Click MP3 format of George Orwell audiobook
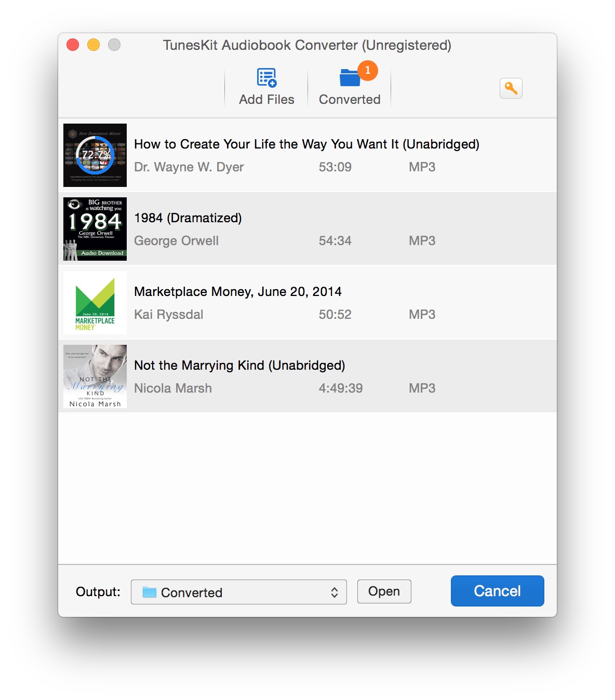This screenshot has width=615, height=700. [x=422, y=240]
